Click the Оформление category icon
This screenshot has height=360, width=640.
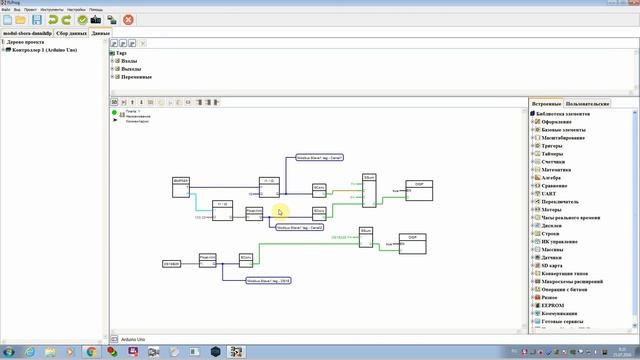538,122
